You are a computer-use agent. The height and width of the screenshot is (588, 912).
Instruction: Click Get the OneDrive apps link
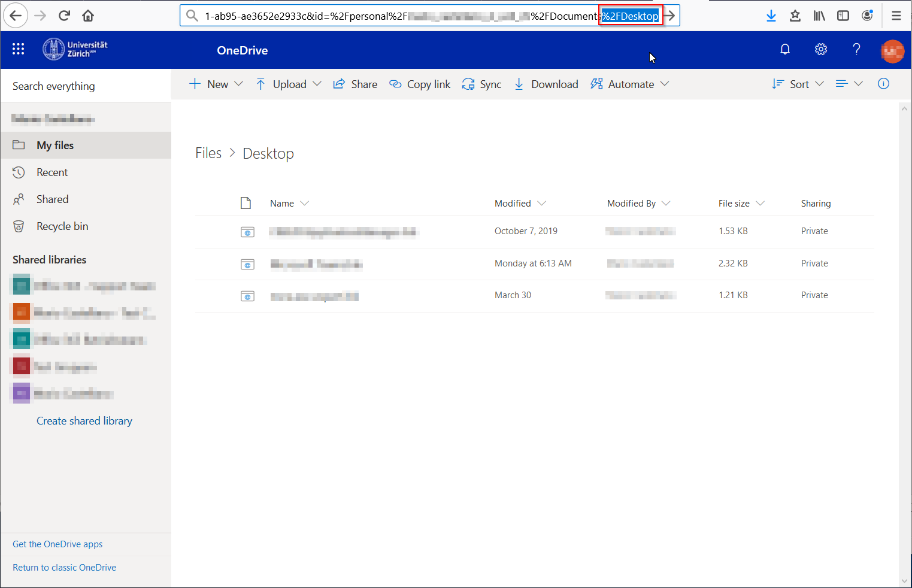coord(57,544)
